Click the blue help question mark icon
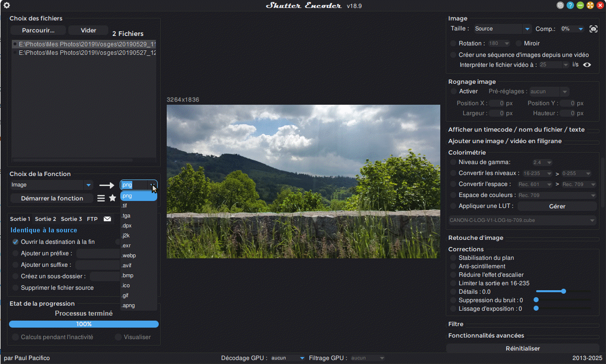The width and height of the screenshot is (606, 364). click(570, 5)
